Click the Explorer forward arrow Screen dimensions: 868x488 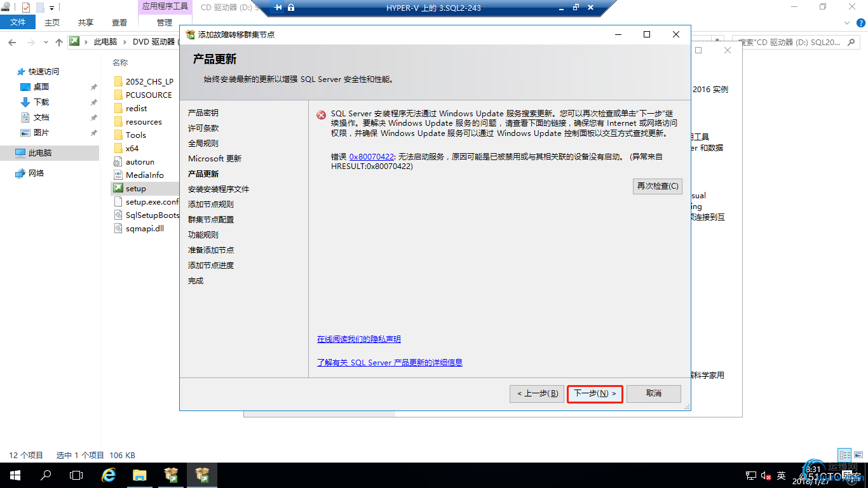coord(32,42)
